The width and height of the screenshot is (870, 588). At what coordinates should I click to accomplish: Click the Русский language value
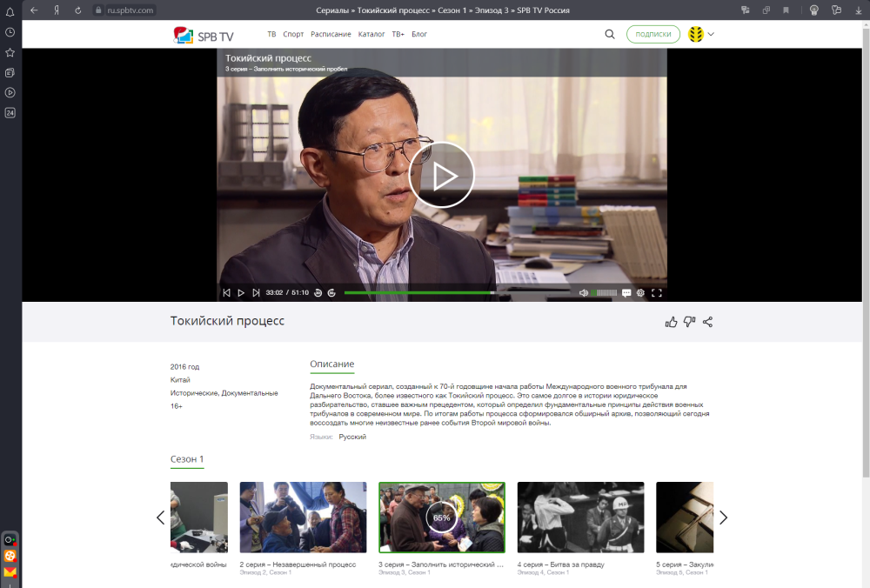(352, 438)
